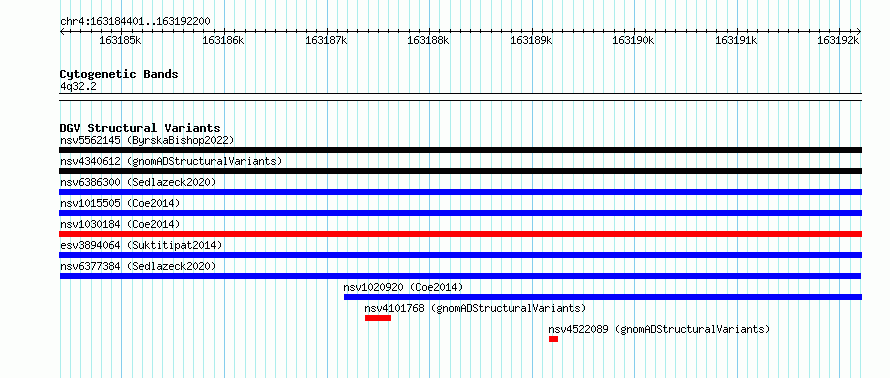Click the 163190k ruler position
The width and height of the screenshot is (890, 378).
point(633,41)
